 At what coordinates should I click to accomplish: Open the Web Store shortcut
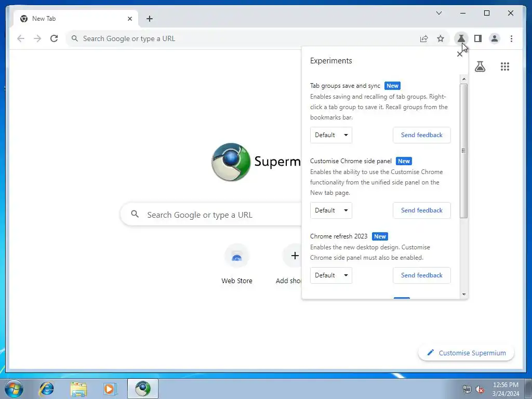[237, 263]
